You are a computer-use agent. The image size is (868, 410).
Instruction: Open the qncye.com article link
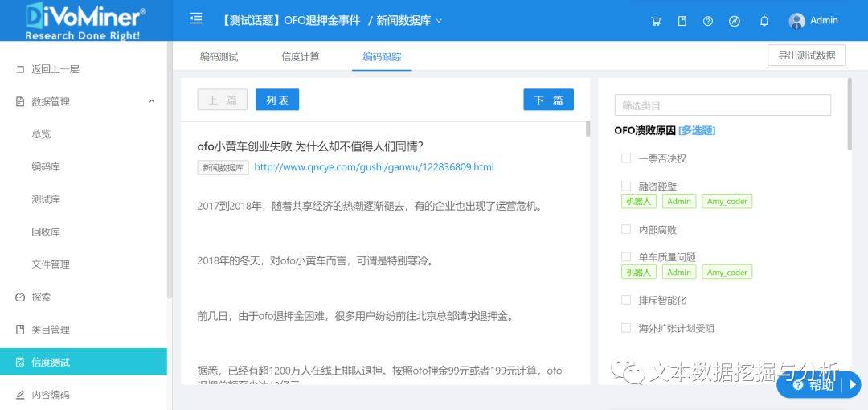click(x=374, y=166)
